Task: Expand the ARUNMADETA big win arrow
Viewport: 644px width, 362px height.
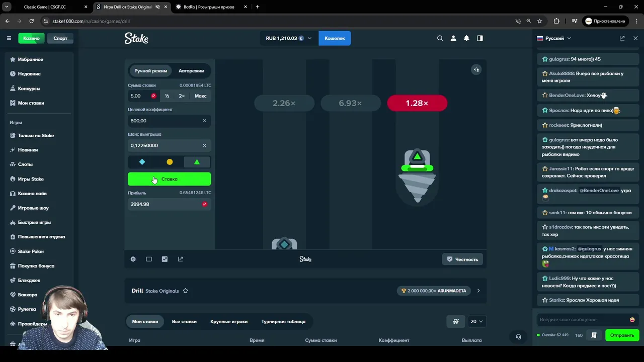Action: 478,291
